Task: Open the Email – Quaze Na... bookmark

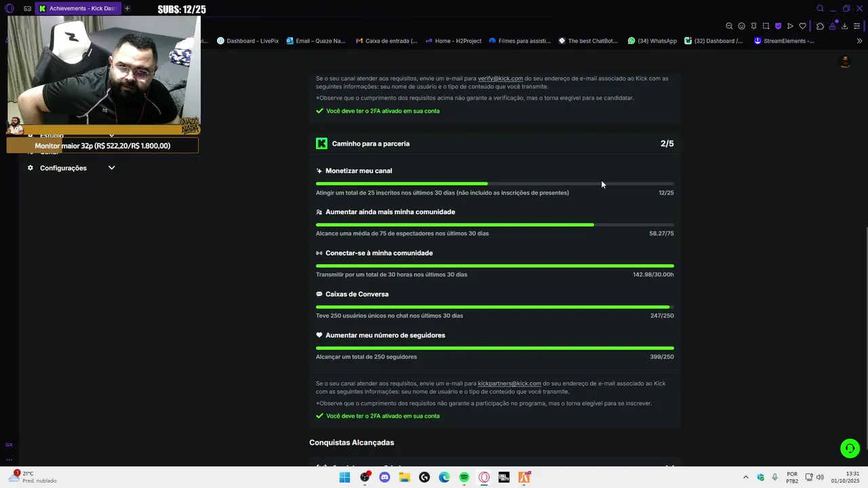Action: click(316, 41)
